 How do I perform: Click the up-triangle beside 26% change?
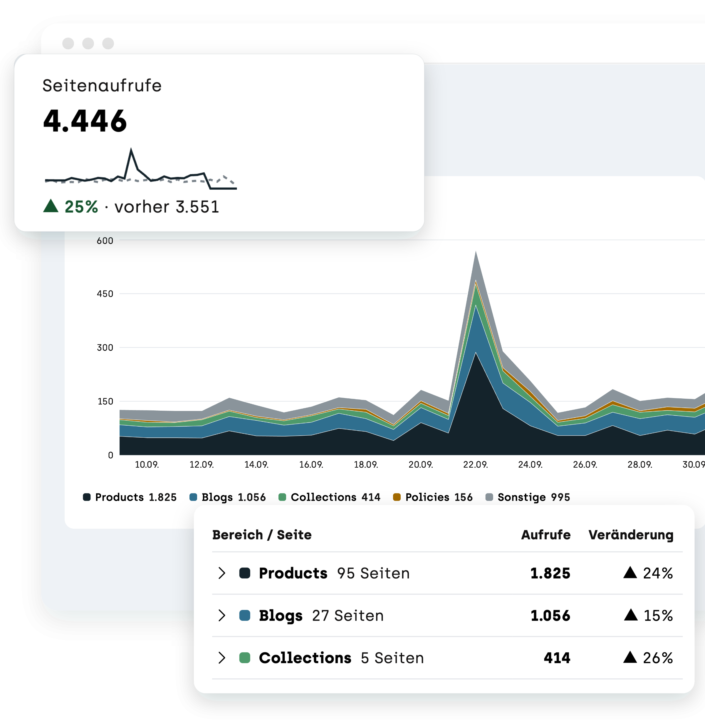[630, 657]
